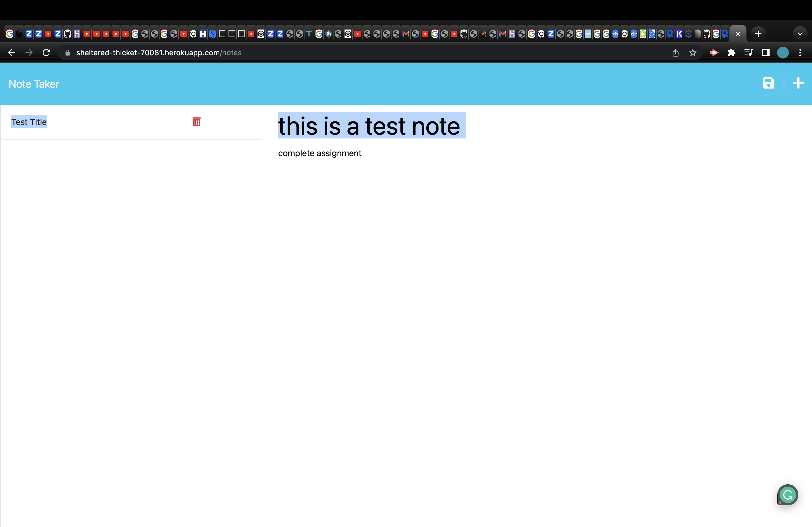Viewport: 812px width, 527px height.
Task: Save the current note using the save icon
Action: [x=768, y=83]
